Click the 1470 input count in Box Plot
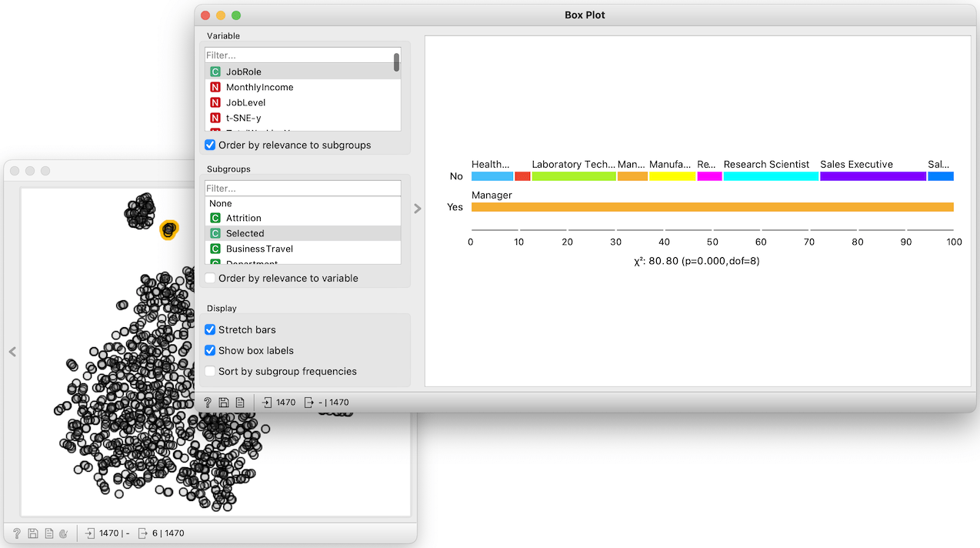The image size is (980, 548). click(285, 403)
